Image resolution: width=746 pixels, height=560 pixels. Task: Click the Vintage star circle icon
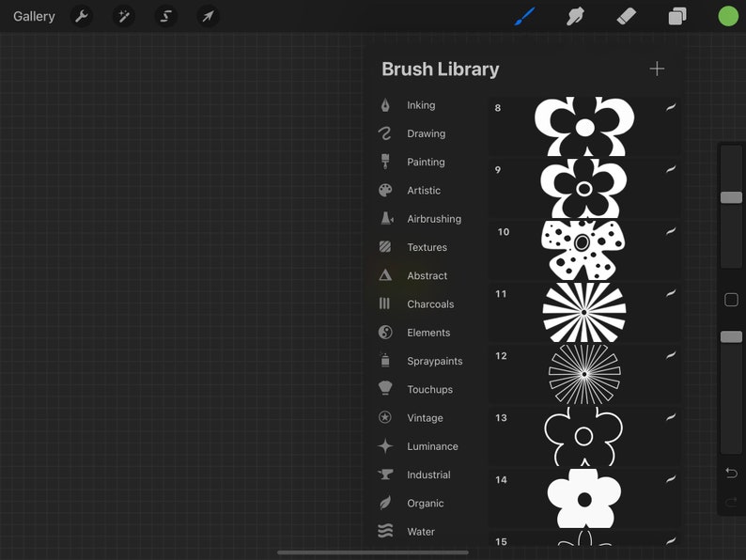click(385, 417)
